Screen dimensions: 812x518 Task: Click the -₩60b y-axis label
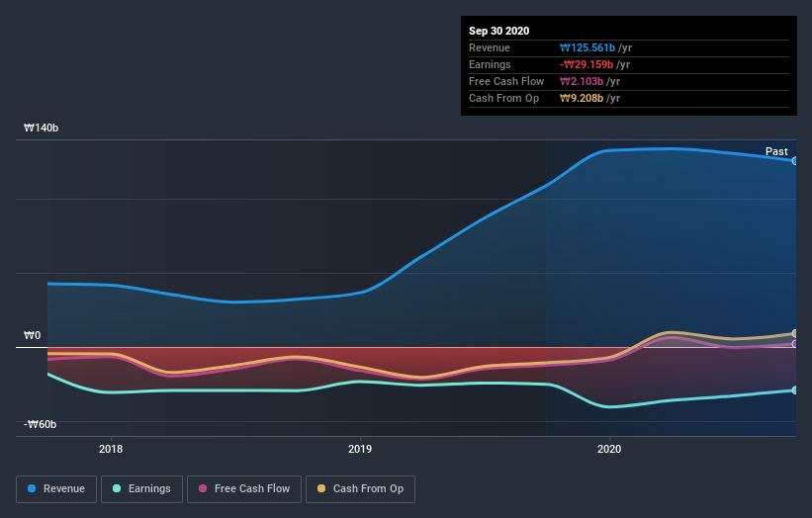pyautogui.click(x=40, y=424)
